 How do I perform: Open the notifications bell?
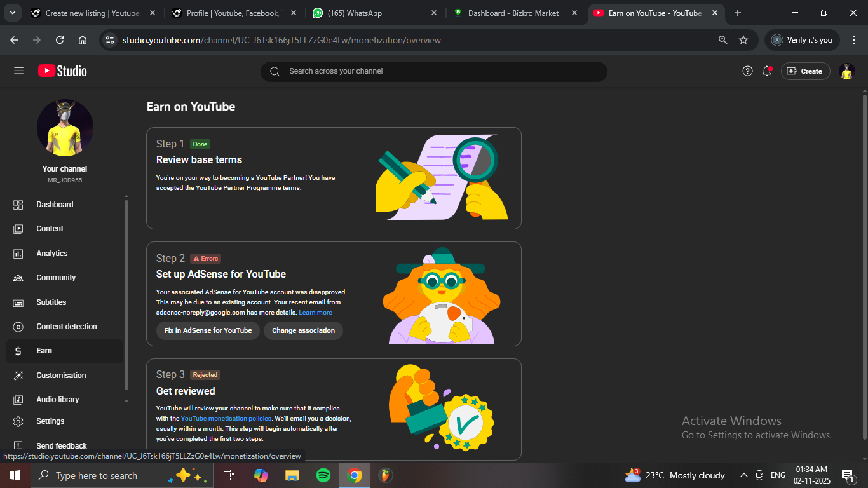pos(767,71)
